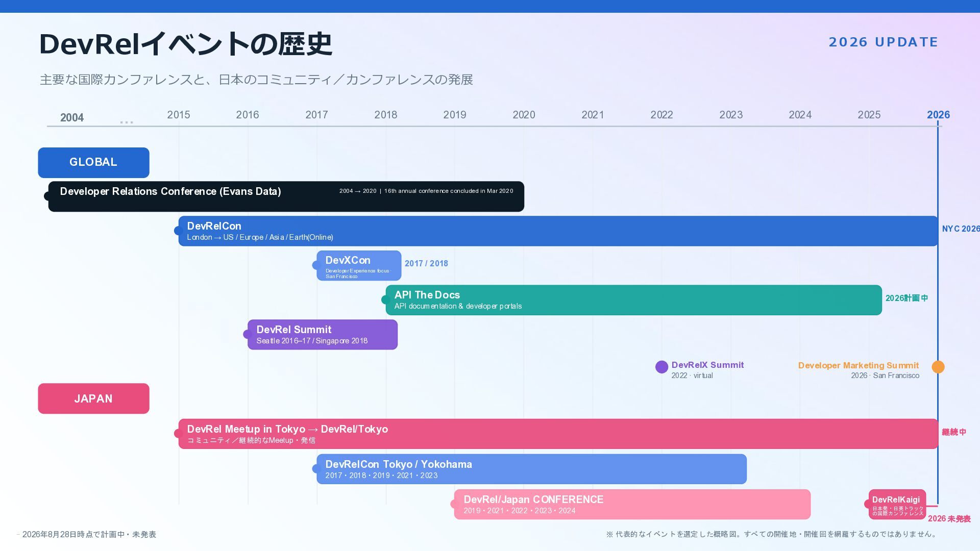The image size is (980, 551).
Task: Click the "2026 未発表" label
Action: point(949,518)
